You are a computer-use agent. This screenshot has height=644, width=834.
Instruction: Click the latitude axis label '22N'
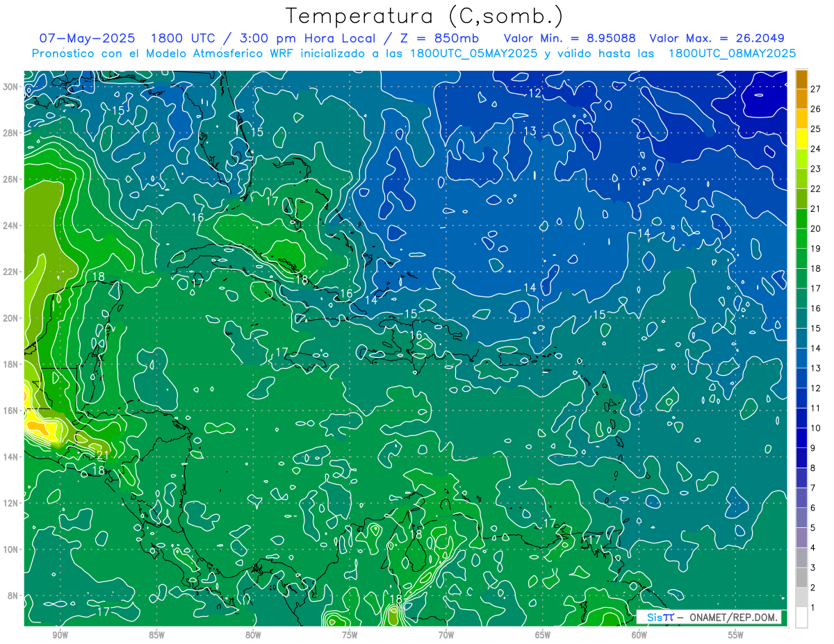[x=10, y=272]
